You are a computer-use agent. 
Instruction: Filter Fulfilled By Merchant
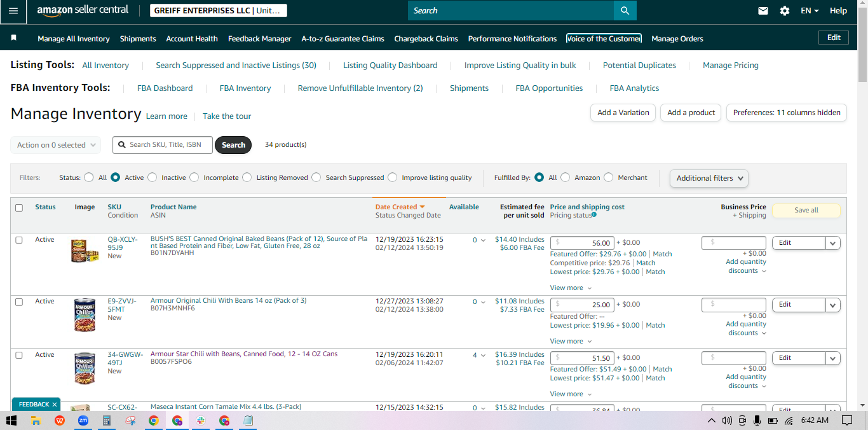(x=608, y=177)
